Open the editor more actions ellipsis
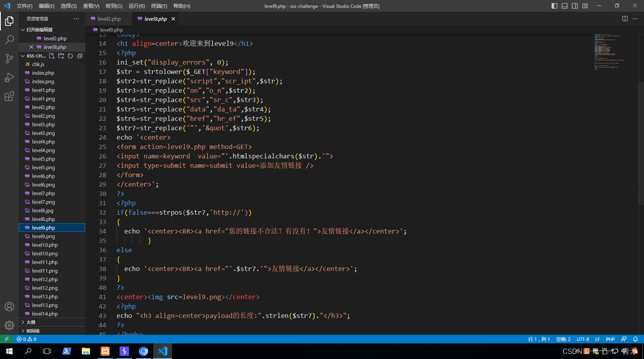The width and height of the screenshot is (644, 359). coord(635,19)
